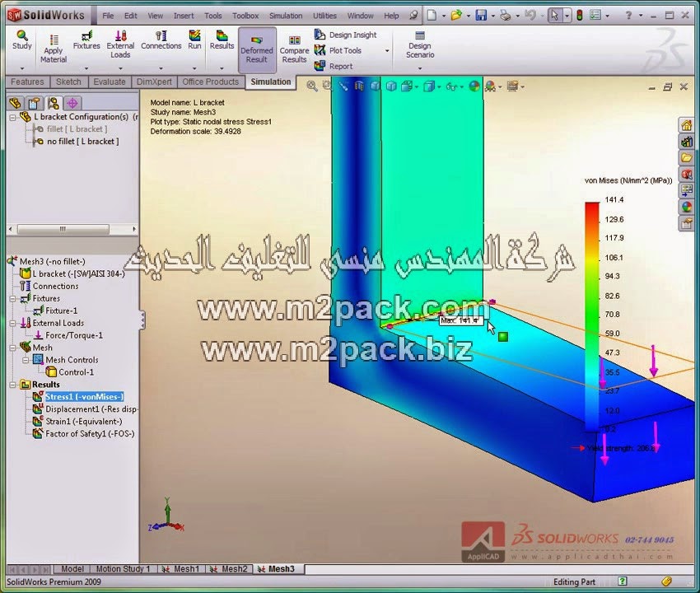
Task: Click Plot Tools
Action: coord(338,50)
